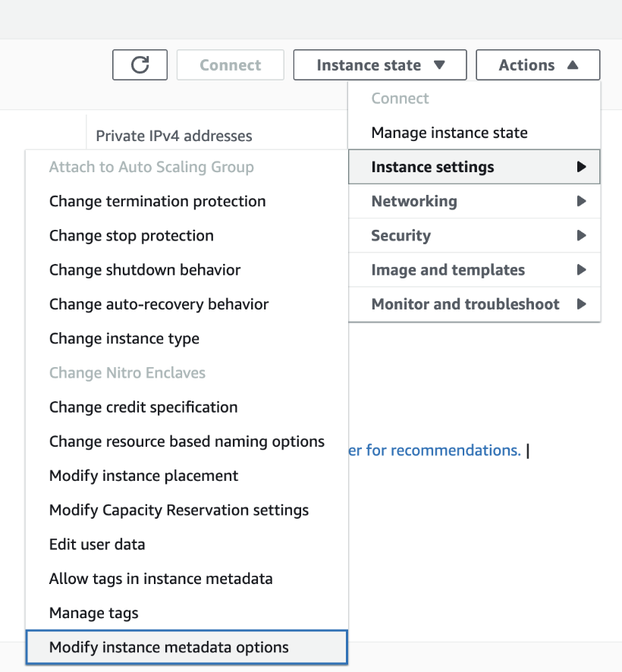Viewport: 622px width, 672px height.
Task: Choose Change auto-recovery behavior
Action: coord(159,303)
